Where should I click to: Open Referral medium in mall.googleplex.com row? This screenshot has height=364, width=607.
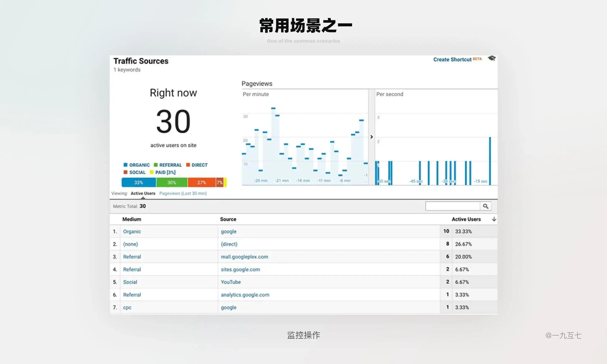tap(132, 256)
